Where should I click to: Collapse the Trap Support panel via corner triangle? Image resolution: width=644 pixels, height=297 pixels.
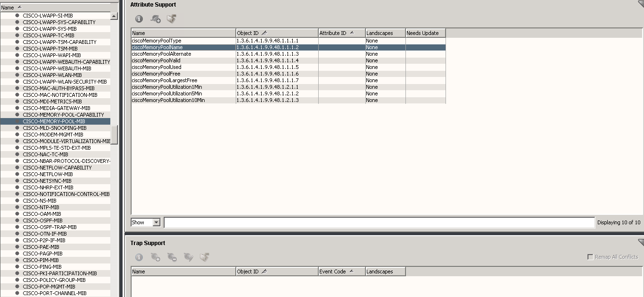coord(640,242)
